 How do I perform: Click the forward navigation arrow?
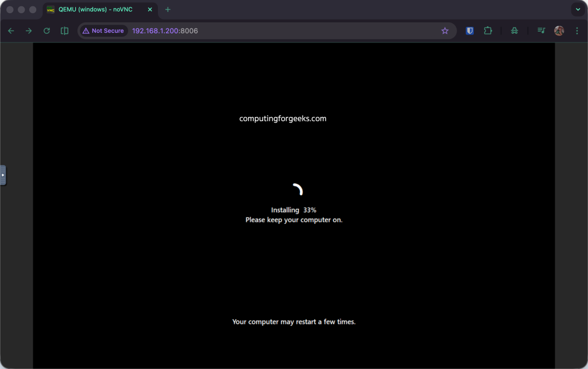(x=28, y=30)
